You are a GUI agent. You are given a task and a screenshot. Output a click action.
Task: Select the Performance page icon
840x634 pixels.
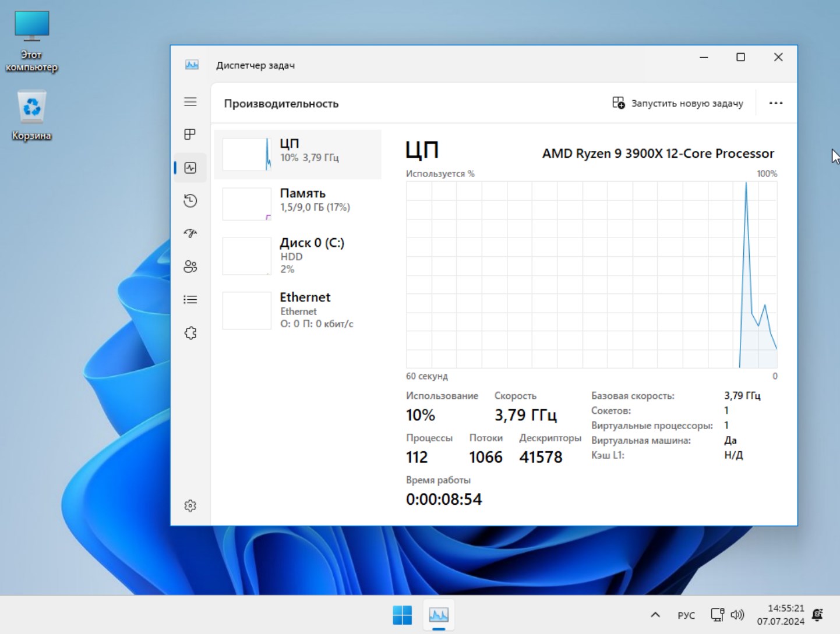(x=190, y=168)
